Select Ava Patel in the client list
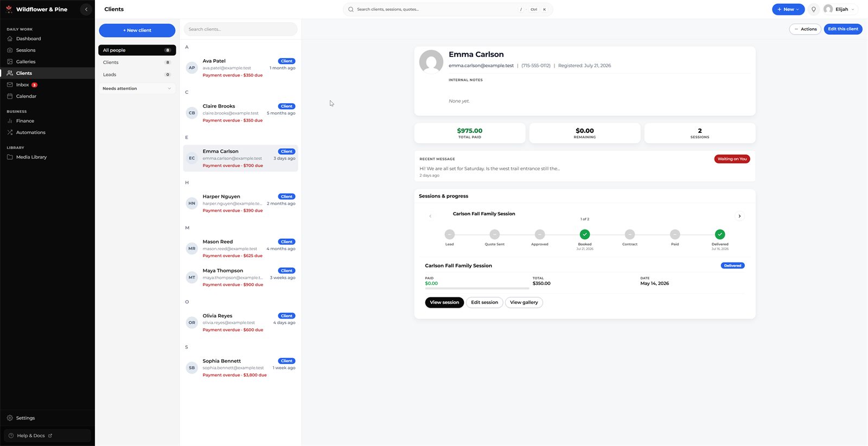This screenshot has height=446, width=868. [241, 68]
